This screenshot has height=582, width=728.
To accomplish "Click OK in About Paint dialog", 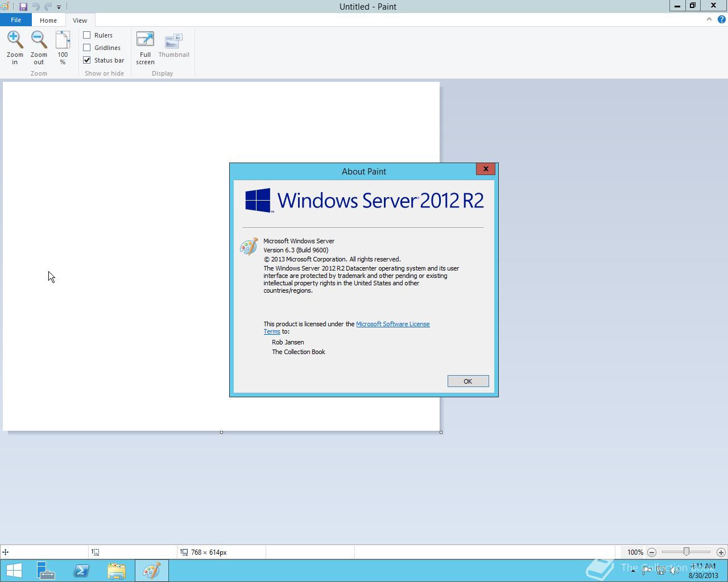I will 468,381.
